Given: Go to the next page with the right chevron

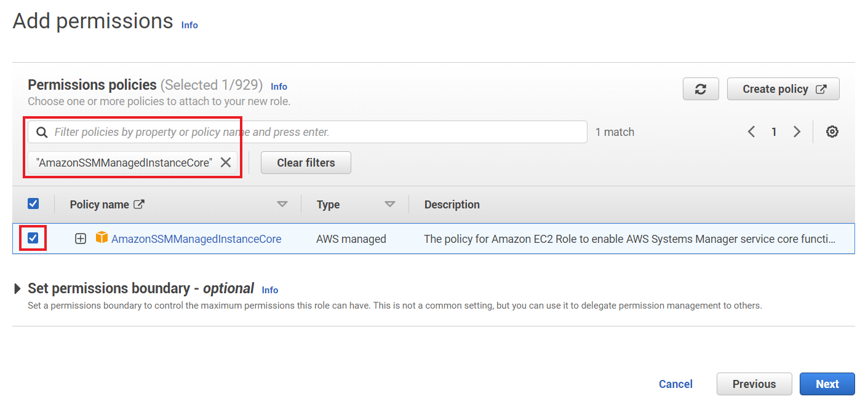Looking at the screenshot, I should (797, 131).
